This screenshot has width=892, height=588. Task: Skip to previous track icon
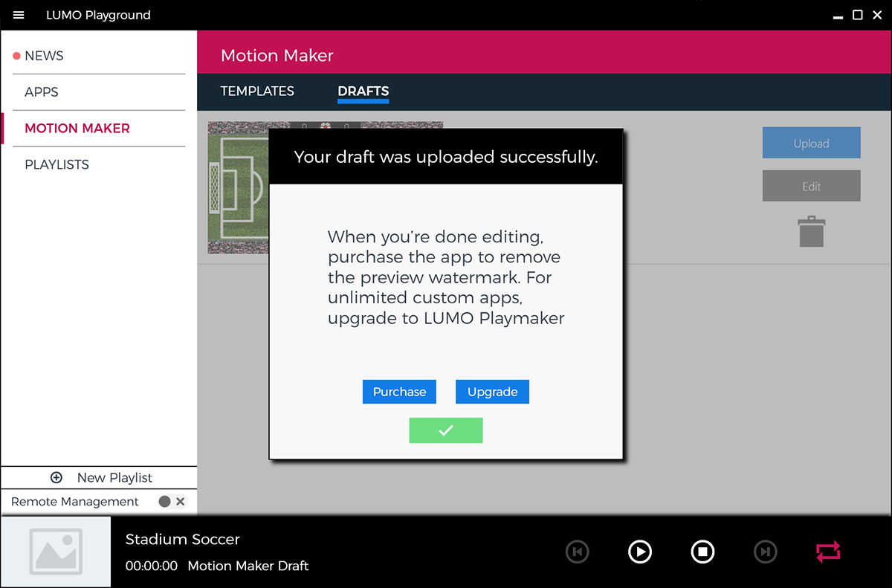(x=577, y=552)
